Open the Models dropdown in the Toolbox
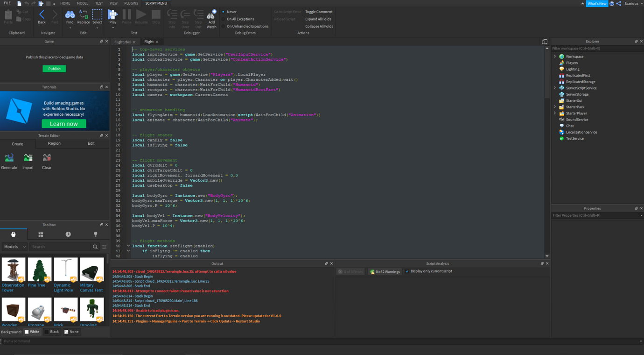The width and height of the screenshot is (644, 355). (x=14, y=246)
